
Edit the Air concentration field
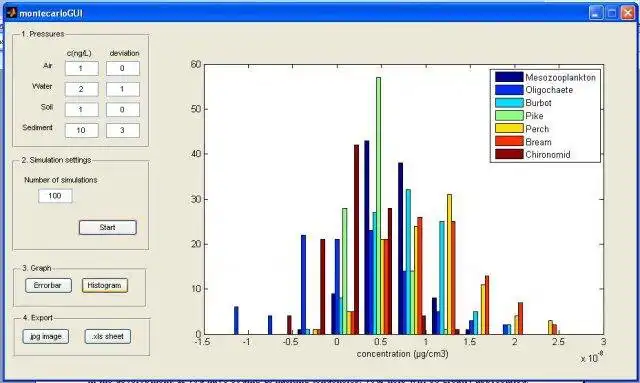tap(82, 69)
